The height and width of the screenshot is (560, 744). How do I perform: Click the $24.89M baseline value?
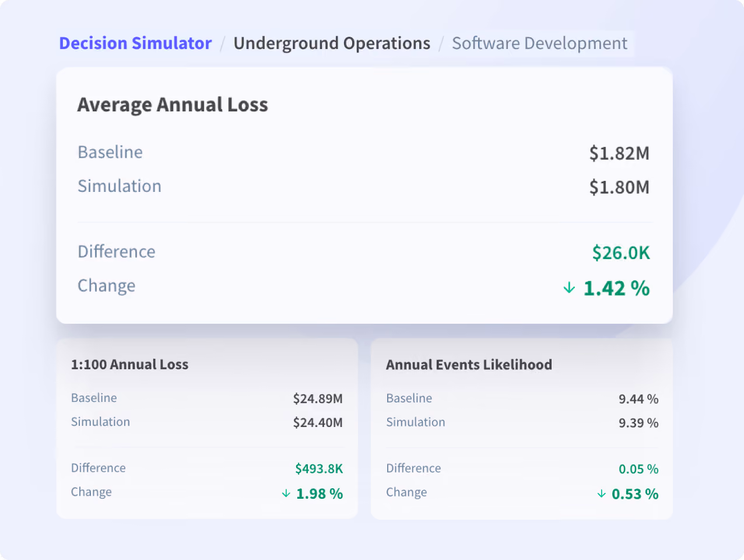click(318, 399)
